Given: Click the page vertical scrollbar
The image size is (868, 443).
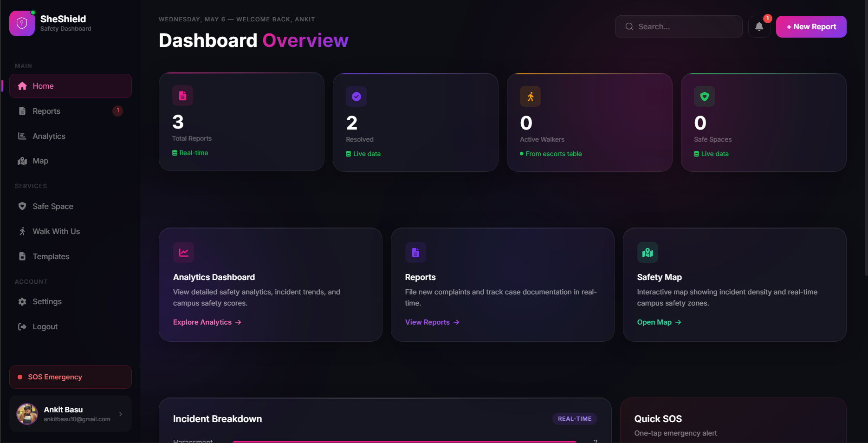Looking at the screenshot, I should pos(866,139).
